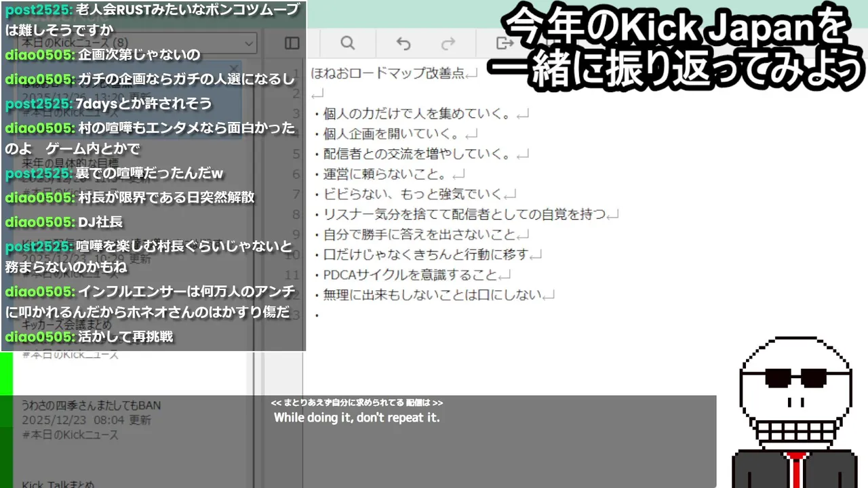Click the redo arrow in the toolbar
The height and width of the screenshot is (488, 868).
[x=448, y=43]
